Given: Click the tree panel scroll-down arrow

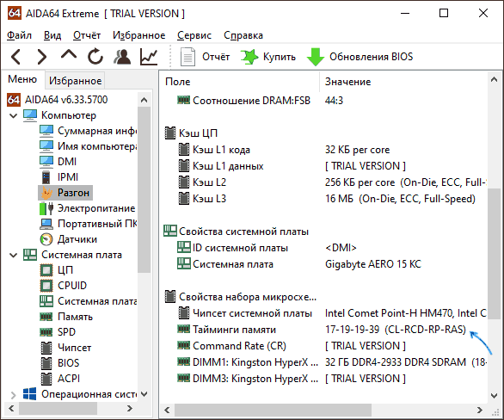Looking at the screenshot, I should (x=144, y=394).
